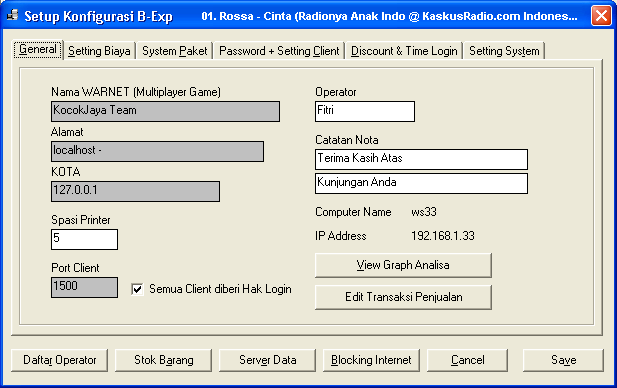Click the app icon in title bar

[13, 15]
